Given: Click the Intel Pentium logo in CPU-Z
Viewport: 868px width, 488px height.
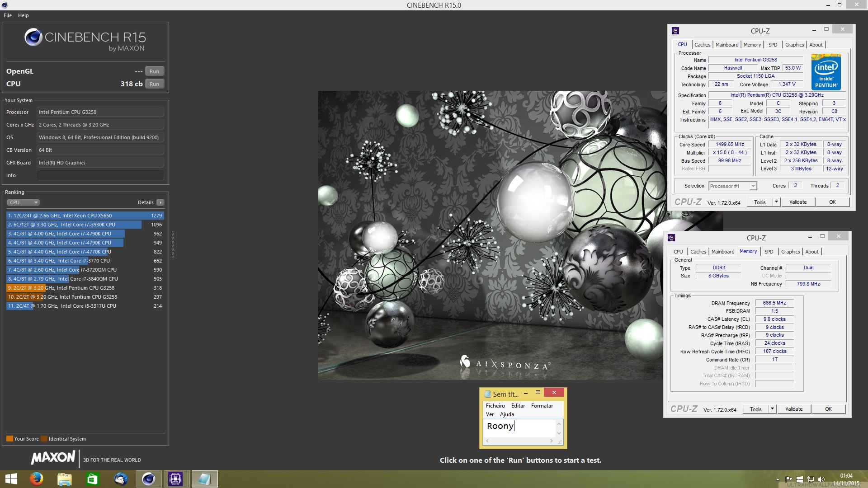Looking at the screenshot, I should point(826,72).
